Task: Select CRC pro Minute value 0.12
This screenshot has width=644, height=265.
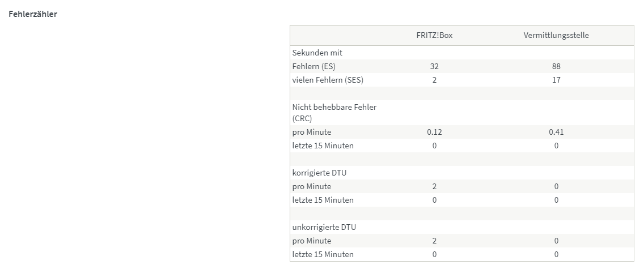Action: click(434, 132)
